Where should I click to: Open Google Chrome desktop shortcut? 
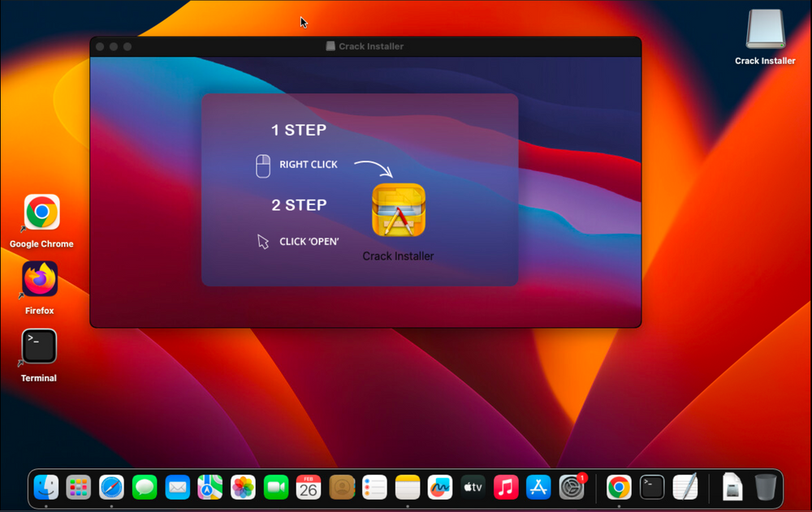41,213
